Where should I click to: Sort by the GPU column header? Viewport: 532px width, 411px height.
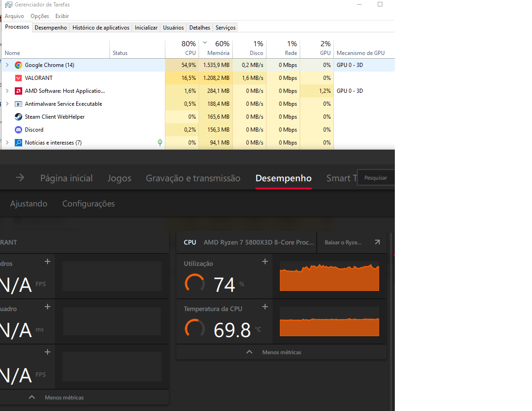[x=317, y=49]
